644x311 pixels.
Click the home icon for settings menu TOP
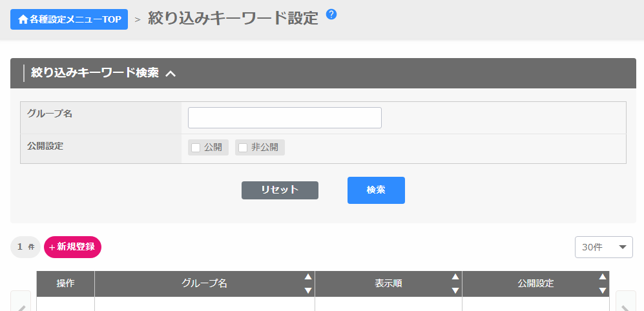pos(23,19)
